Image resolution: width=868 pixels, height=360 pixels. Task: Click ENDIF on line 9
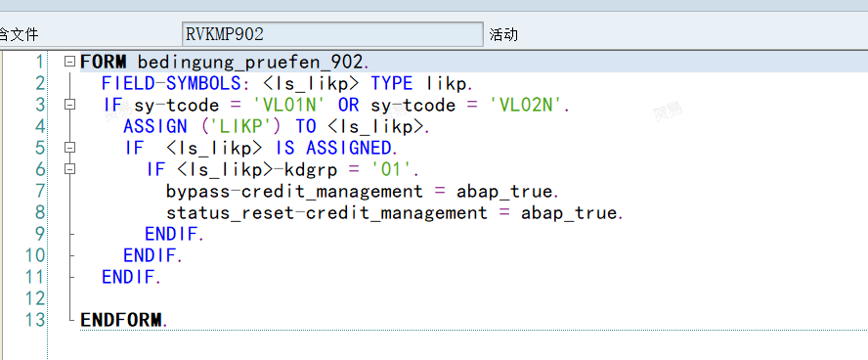[172, 234]
